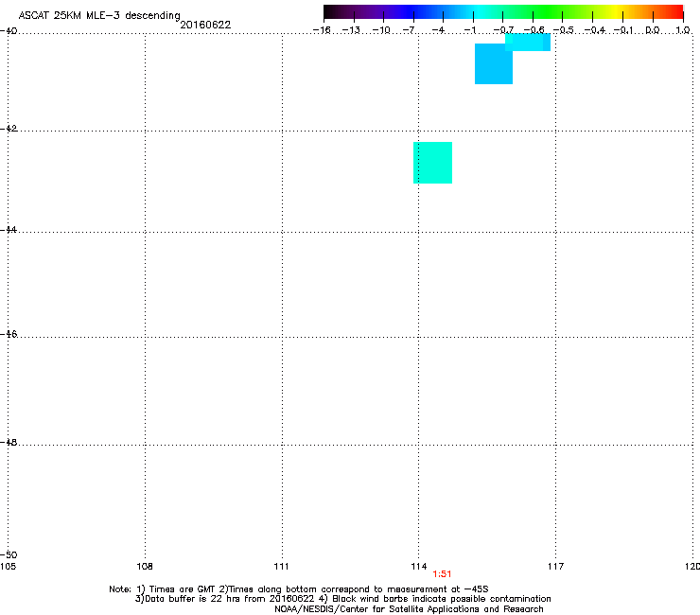700x615 pixels.
Task: Click the longitude label 111
Action: click(281, 567)
